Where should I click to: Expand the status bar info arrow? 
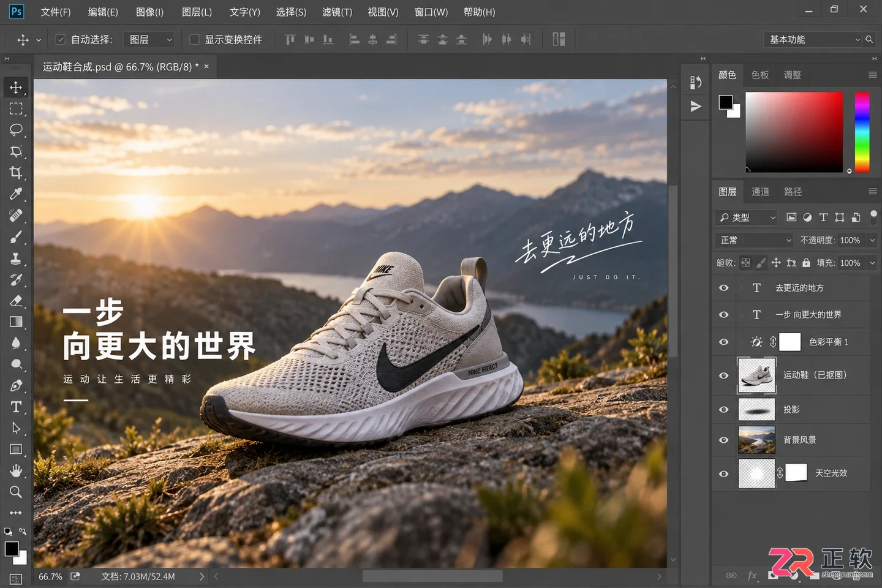202,576
